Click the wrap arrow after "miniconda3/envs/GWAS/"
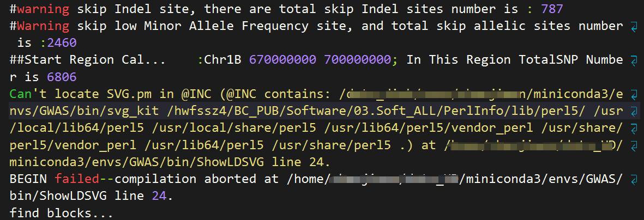Viewport: 644px width, 220px height. coord(634,179)
